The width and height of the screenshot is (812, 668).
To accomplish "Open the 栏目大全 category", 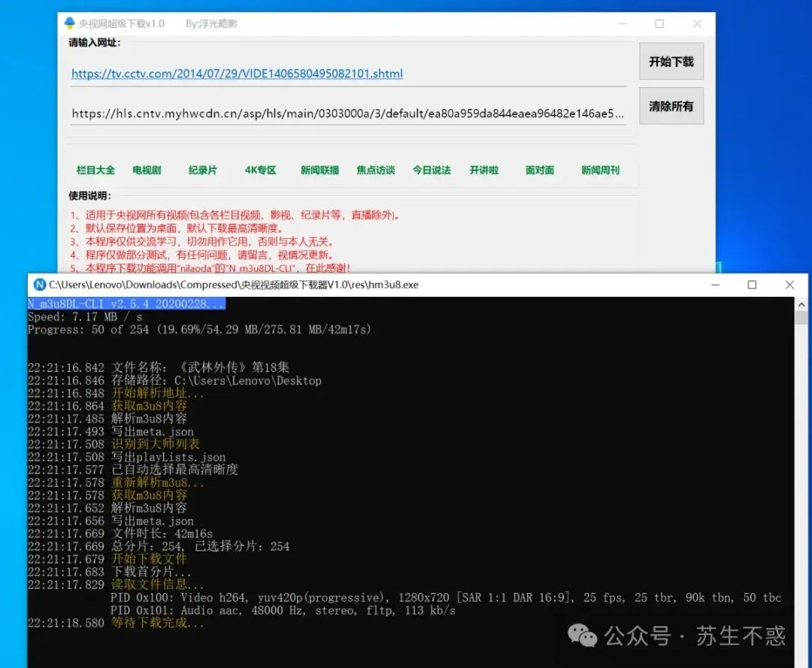I will coord(95,171).
